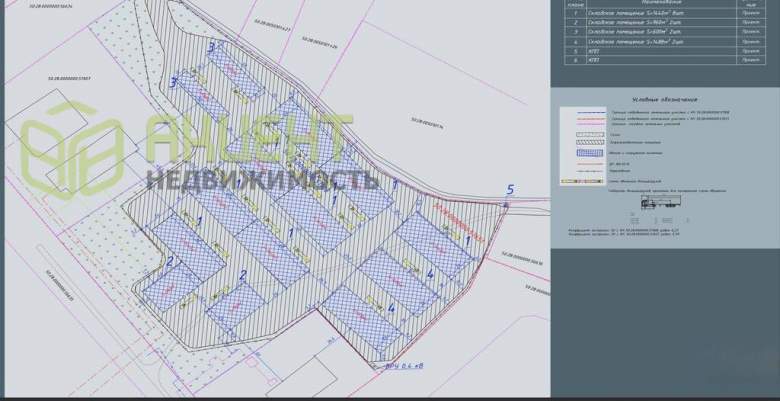Click explication table row 1 "Складские помещения"
The width and height of the screenshot is (780, 401).
665,13
